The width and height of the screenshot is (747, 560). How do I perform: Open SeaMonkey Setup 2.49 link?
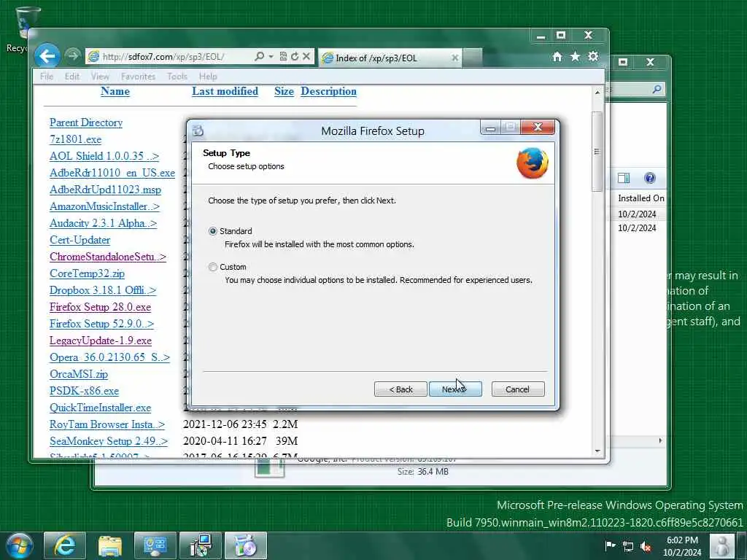pos(109,441)
